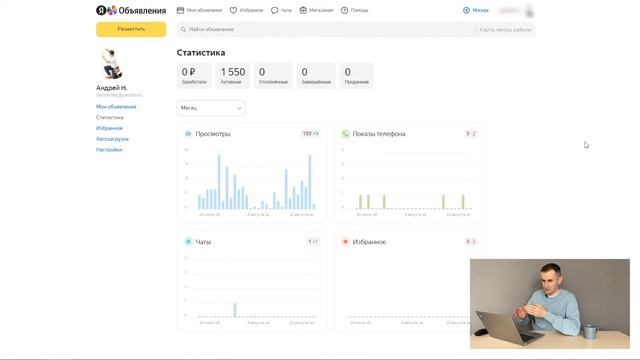Viewport: 640px width, 360px height.
Task: Click the chat icon on Чаты card
Action: pos(188,242)
